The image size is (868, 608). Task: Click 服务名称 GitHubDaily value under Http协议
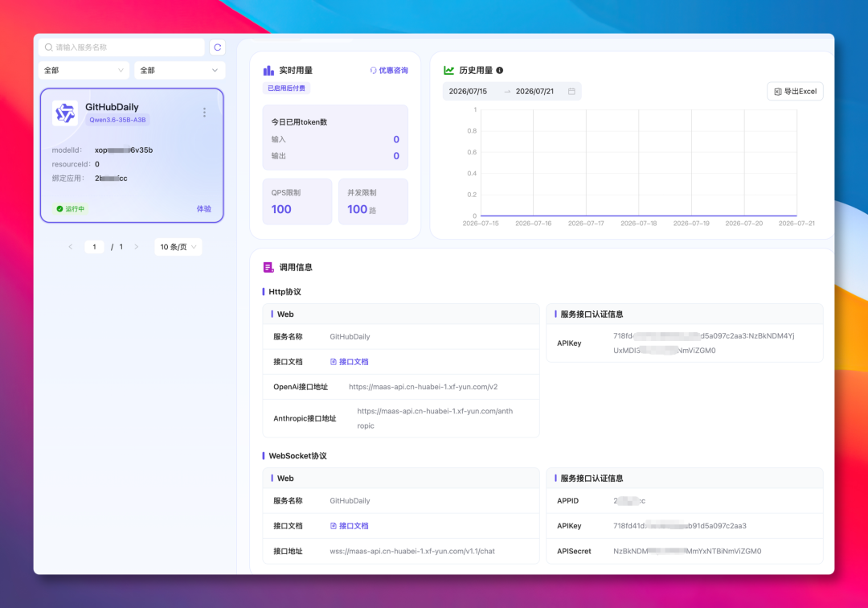[350, 337]
